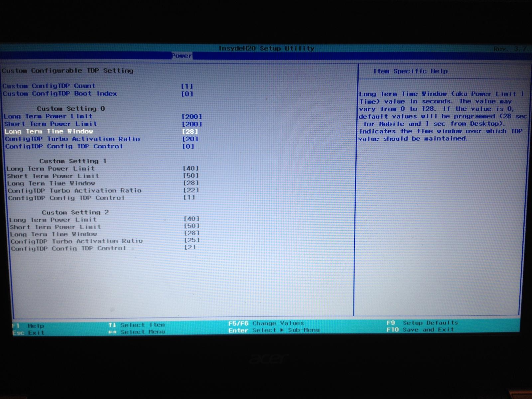The width and height of the screenshot is (532, 399).
Task: Edit Setting 0 Short Term Power Limit value [200]
Action: click(x=192, y=124)
